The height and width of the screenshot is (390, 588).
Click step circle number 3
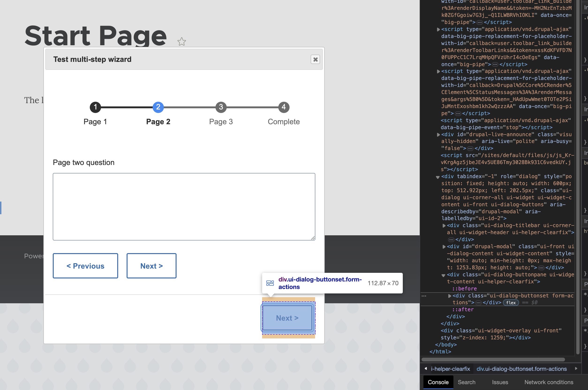(221, 107)
